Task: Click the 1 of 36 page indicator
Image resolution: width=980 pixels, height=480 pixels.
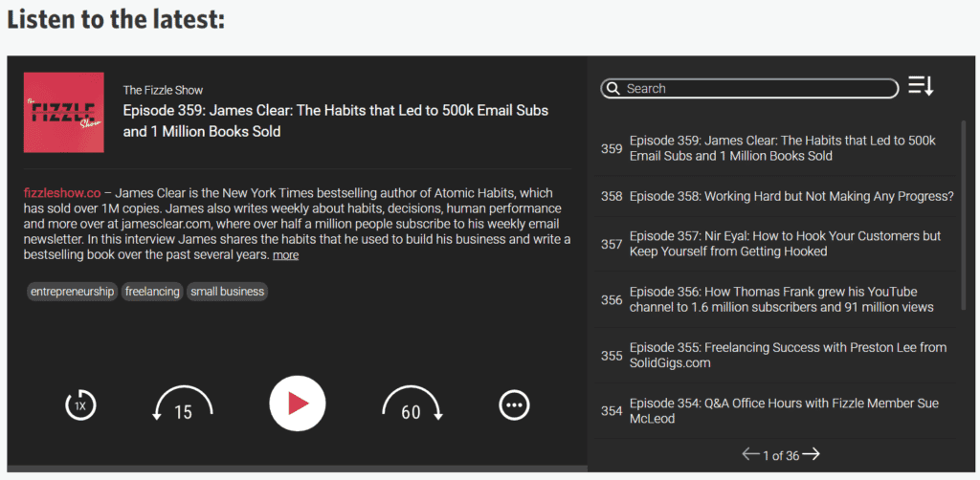Action: coord(781,456)
